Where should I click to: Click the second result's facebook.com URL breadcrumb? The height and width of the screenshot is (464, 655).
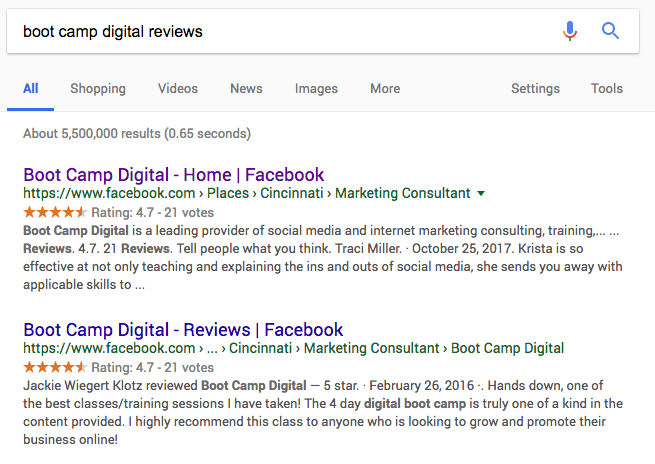[x=109, y=348]
